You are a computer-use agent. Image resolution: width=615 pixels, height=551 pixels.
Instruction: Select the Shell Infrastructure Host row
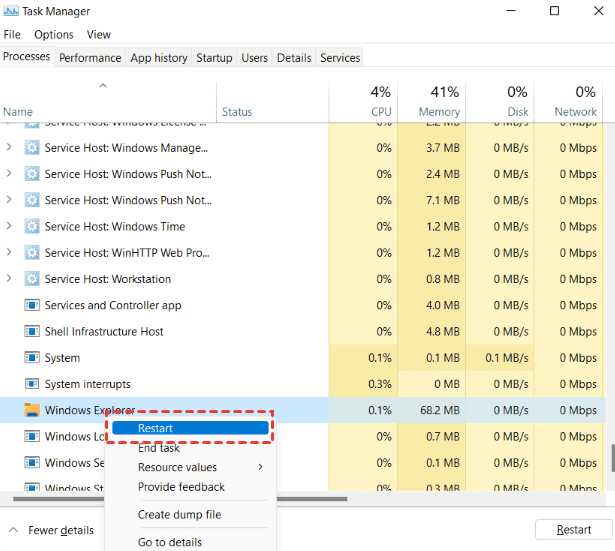coord(302,331)
